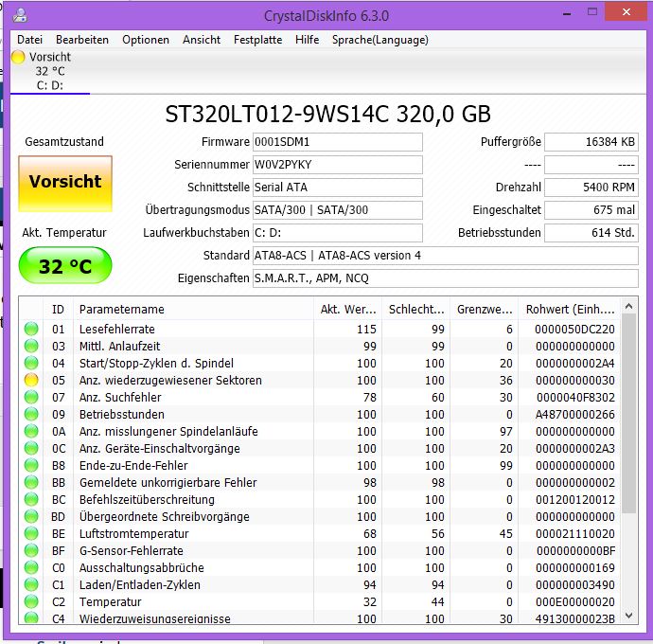The width and height of the screenshot is (653, 644).
Task: Open the Datei menu
Action: click(x=29, y=40)
